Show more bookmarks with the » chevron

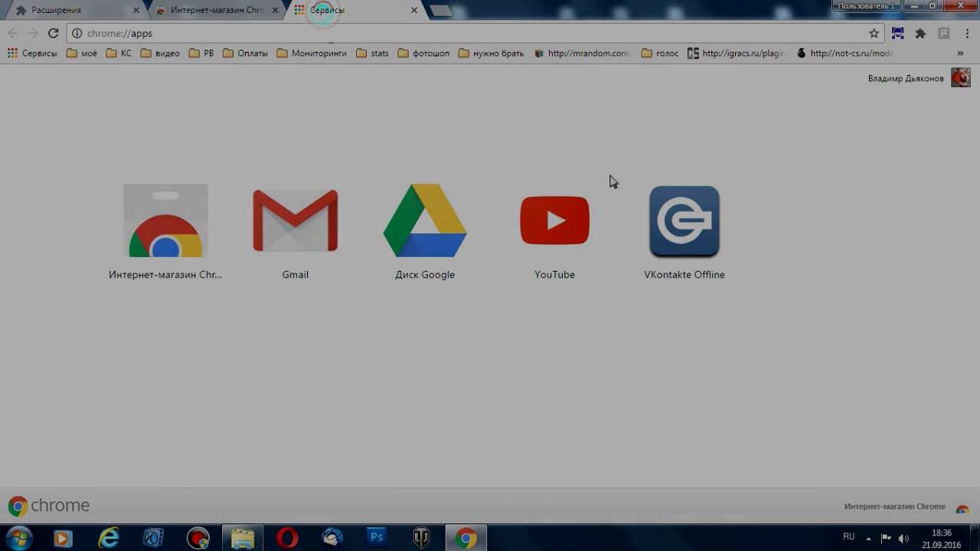[x=960, y=54]
